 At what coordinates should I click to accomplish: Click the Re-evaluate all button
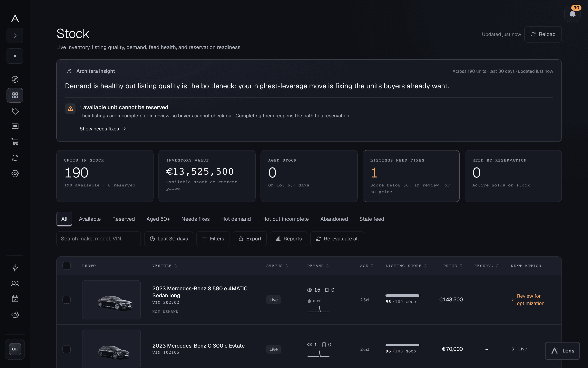pos(337,239)
